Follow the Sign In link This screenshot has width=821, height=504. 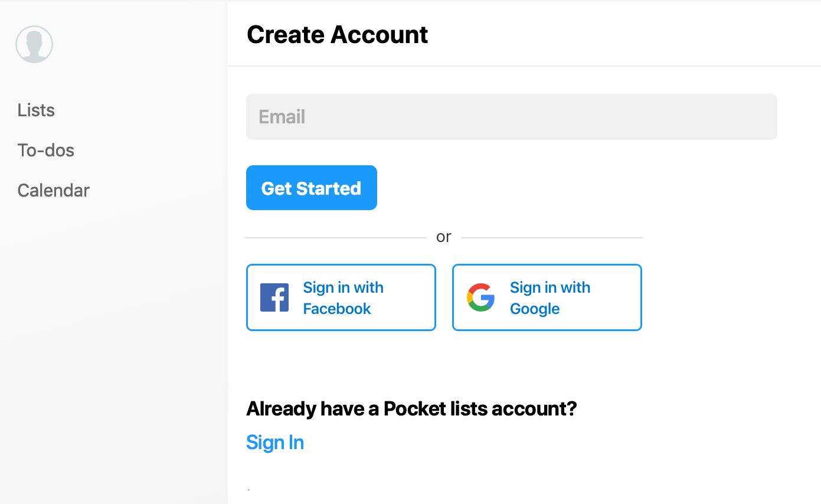tap(275, 442)
